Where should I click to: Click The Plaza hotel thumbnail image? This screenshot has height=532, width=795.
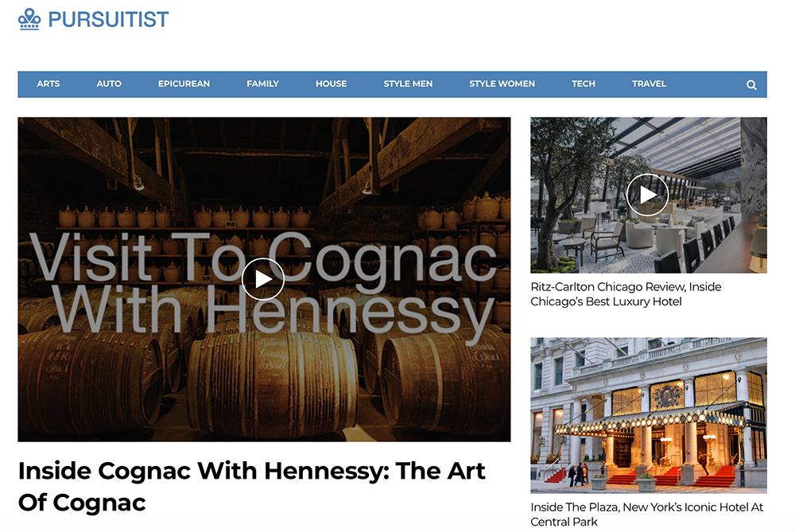(649, 415)
